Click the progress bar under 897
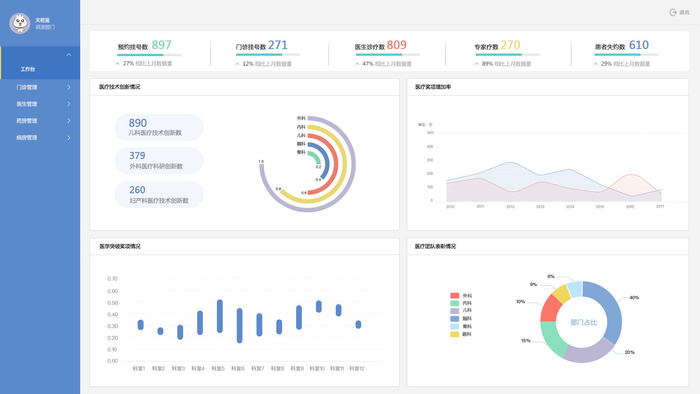This screenshot has width=700, height=394. pyautogui.click(x=149, y=55)
